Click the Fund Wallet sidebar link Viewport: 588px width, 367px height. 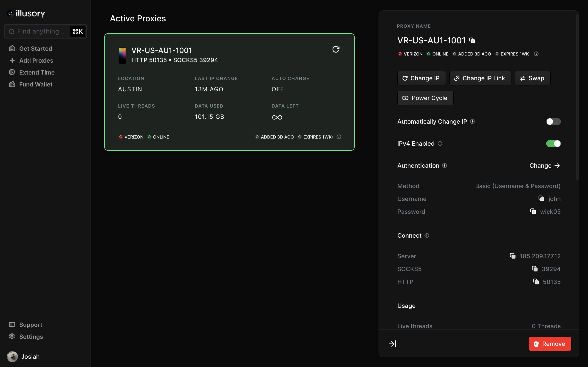36,84
